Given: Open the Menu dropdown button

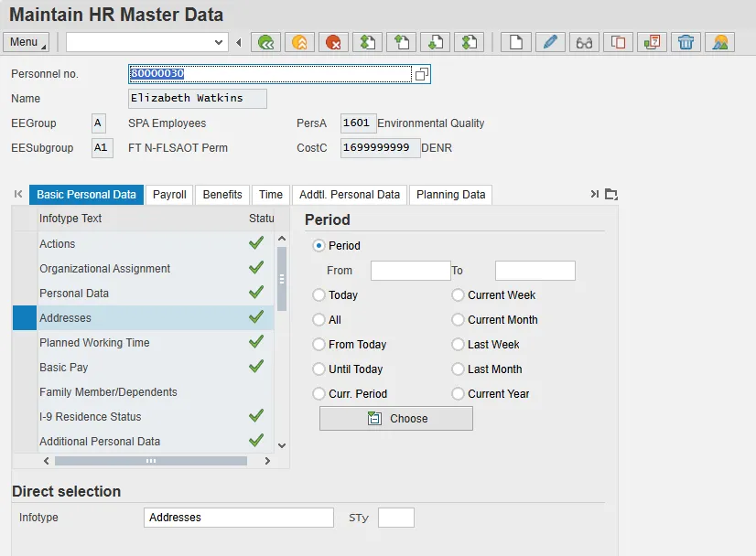Looking at the screenshot, I should (26, 42).
